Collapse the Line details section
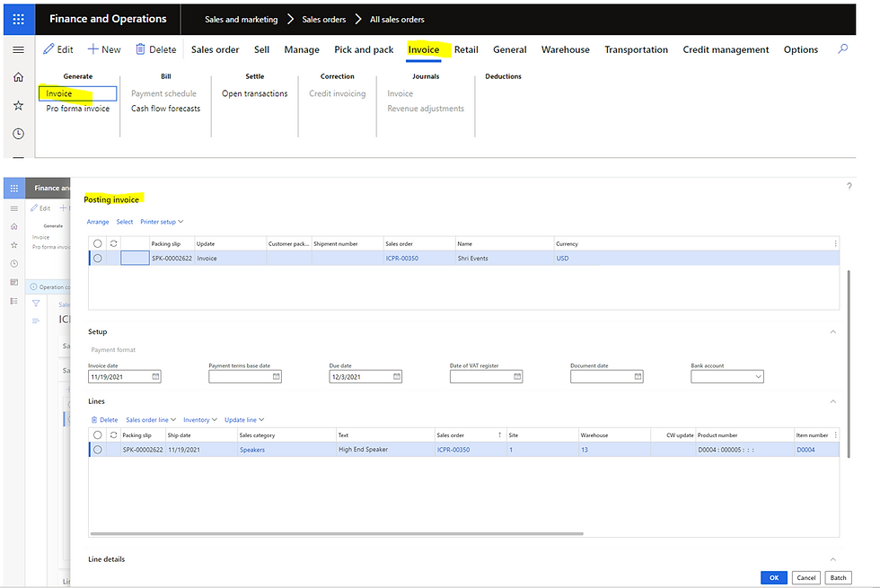 [x=833, y=558]
